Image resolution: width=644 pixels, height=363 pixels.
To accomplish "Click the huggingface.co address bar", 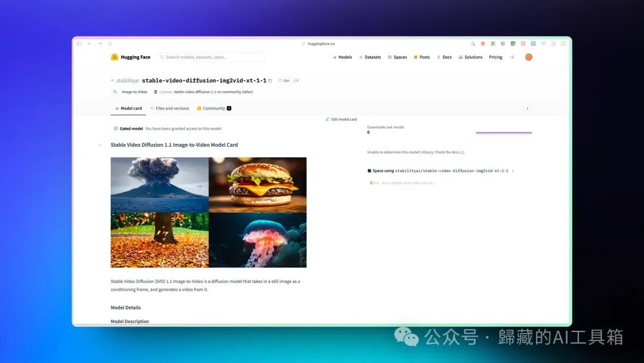I will pos(318,44).
